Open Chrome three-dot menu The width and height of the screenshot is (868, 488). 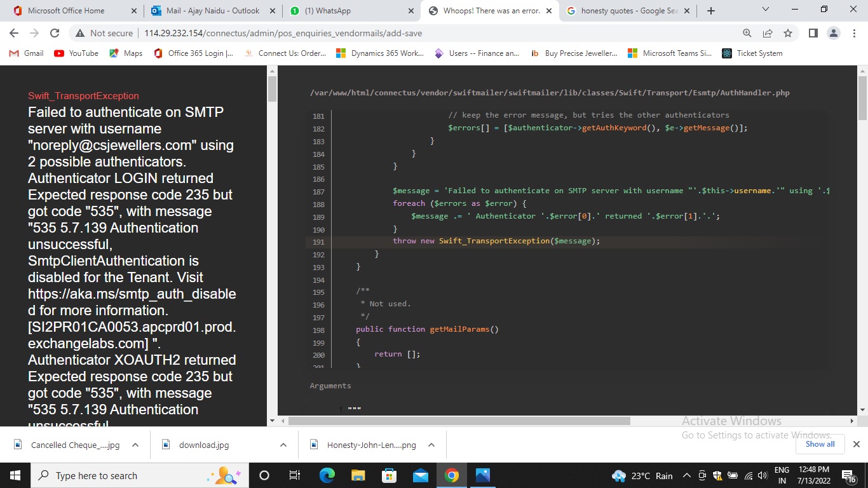(x=853, y=33)
